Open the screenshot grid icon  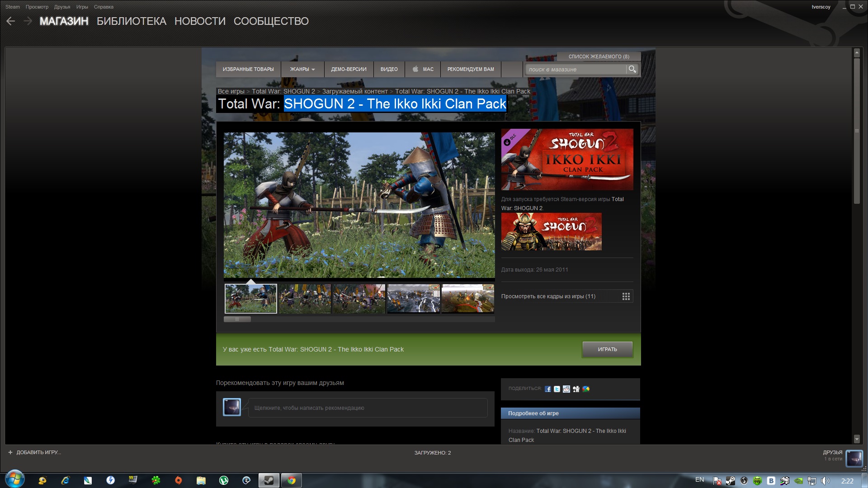tap(626, 296)
